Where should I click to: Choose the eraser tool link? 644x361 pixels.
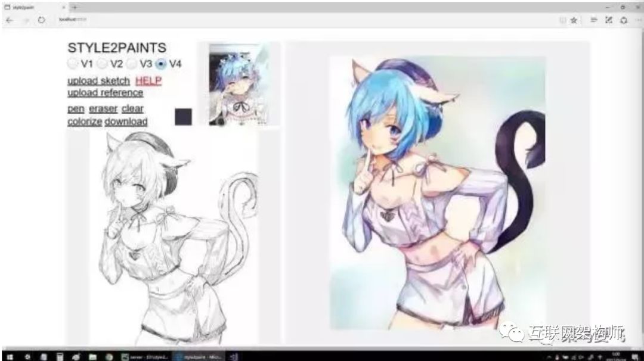(x=103, y=108)
